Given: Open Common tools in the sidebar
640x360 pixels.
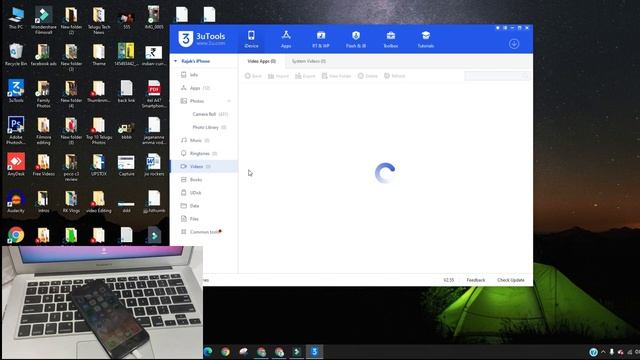Looking at the screenshot, I should [204, 231].
